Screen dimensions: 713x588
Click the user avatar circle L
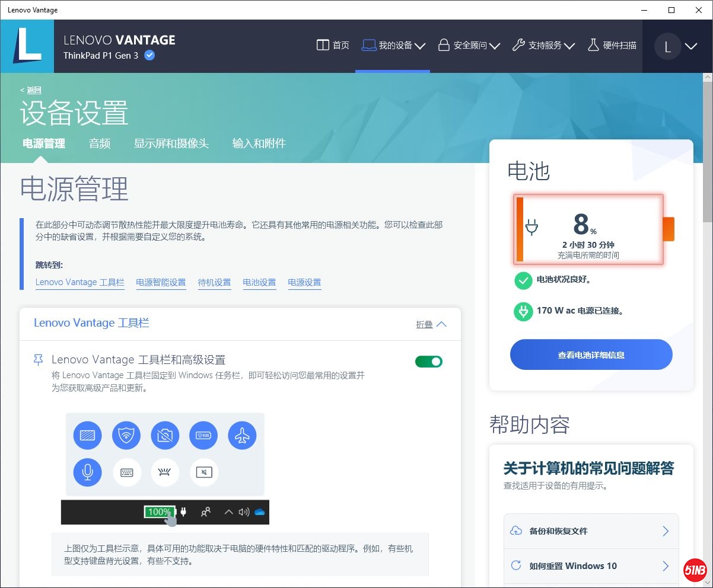coord(668,46)
